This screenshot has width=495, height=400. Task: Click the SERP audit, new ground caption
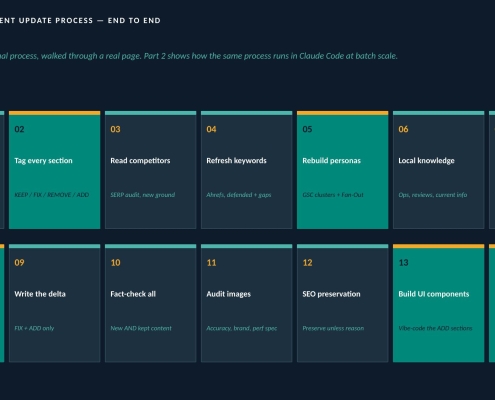[x=143, y=195]
